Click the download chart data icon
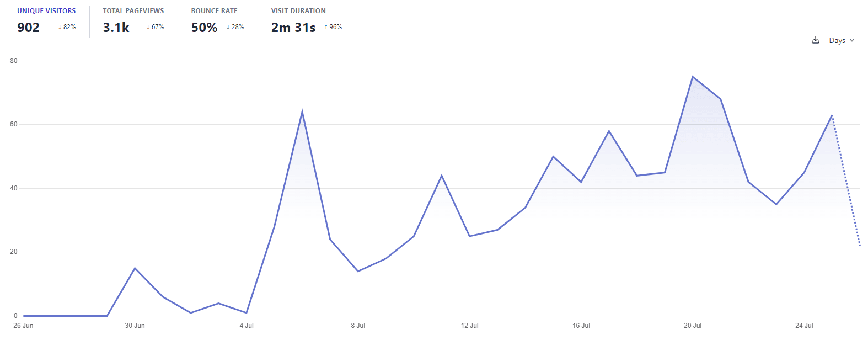868x356 pixels. (816, 40)
